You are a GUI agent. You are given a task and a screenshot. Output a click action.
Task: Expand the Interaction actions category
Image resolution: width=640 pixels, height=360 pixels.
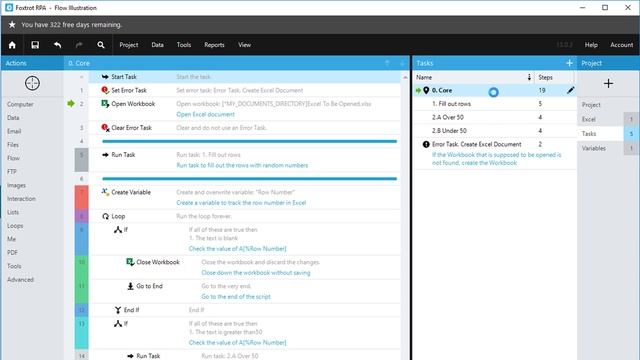point(21,199)
